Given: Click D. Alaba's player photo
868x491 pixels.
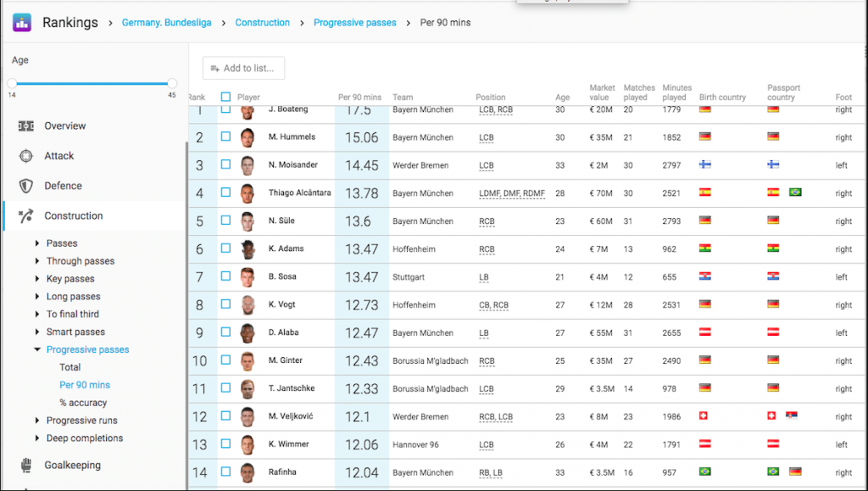Looking at the screenshot, I should coord(248,332).
